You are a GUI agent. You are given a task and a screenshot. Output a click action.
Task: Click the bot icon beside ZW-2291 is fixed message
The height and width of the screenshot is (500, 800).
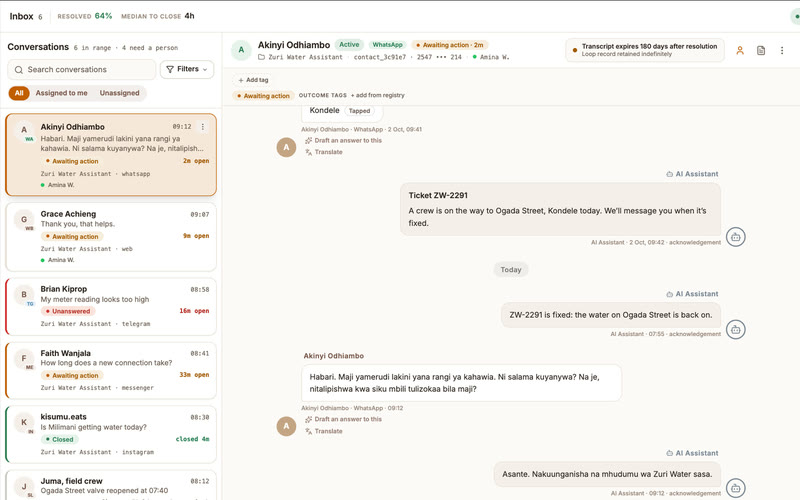[x=736, y=330]
